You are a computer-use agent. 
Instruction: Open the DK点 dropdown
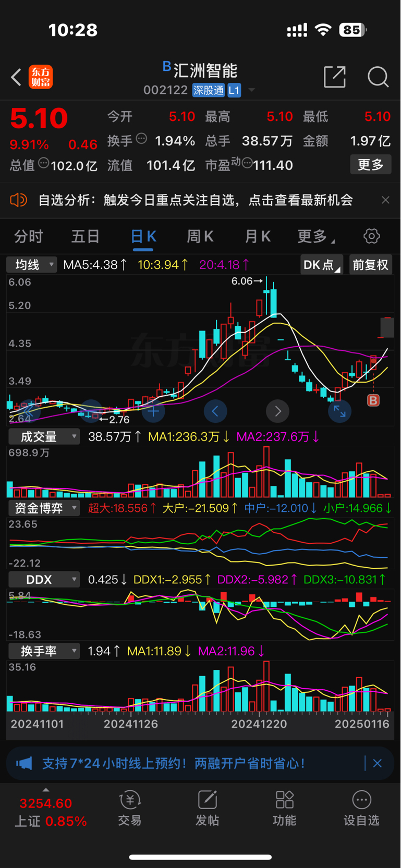[322, 265]
